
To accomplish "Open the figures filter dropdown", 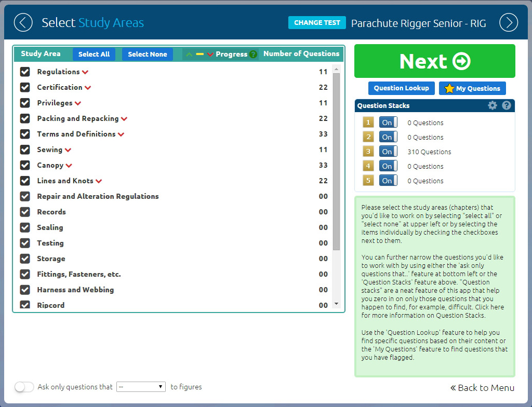I will click(x=141, y=387).
